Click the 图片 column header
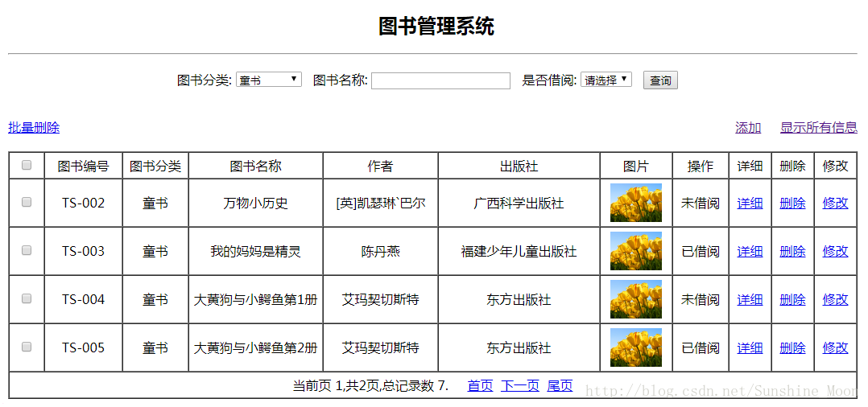Screen dimensions: 868x407 [636, 166]
